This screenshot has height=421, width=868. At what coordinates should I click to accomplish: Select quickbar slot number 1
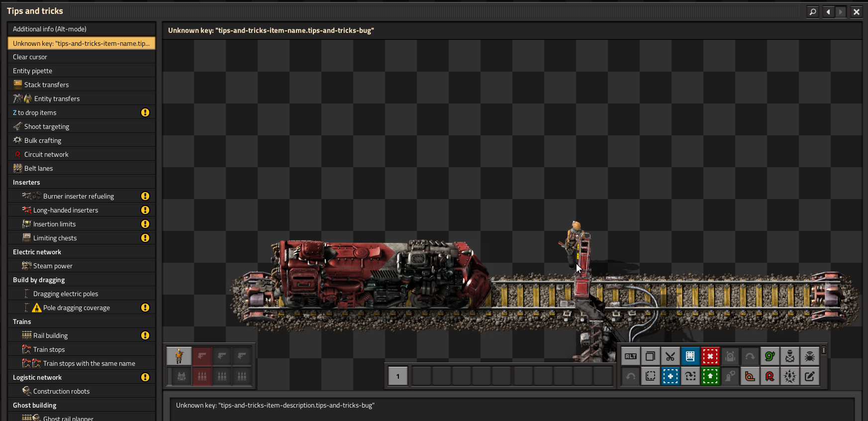pos(398,376)
